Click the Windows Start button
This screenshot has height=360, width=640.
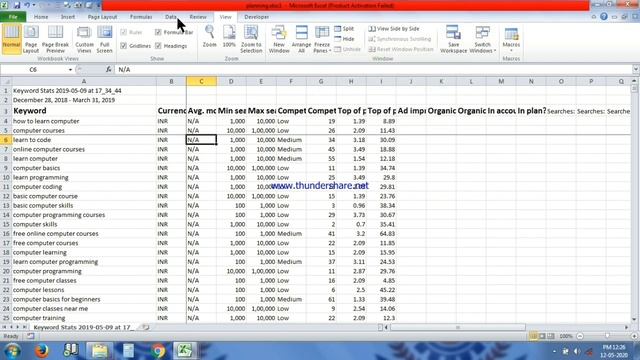(x=12, y=351)
